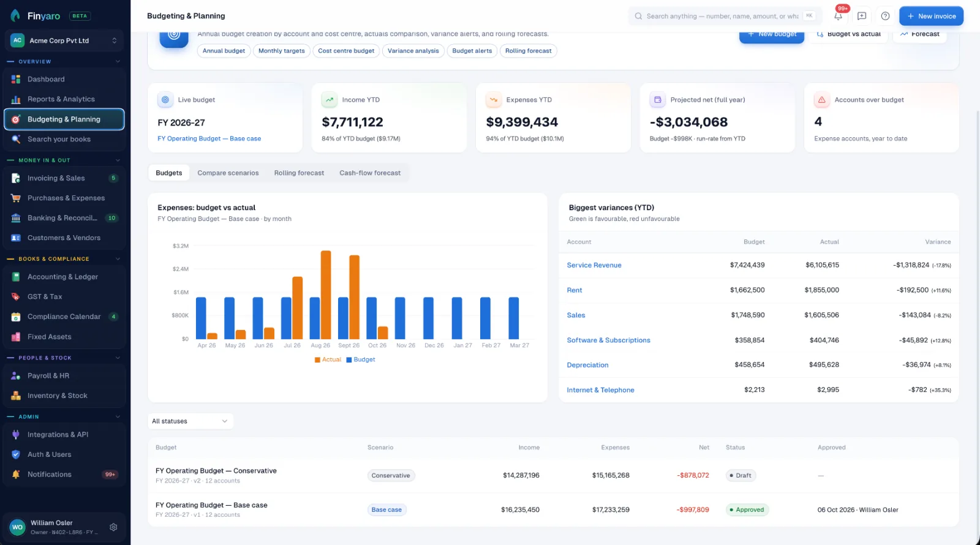Click the Customers & Vendors contact icon
The image size is (980, 545).
16,238
